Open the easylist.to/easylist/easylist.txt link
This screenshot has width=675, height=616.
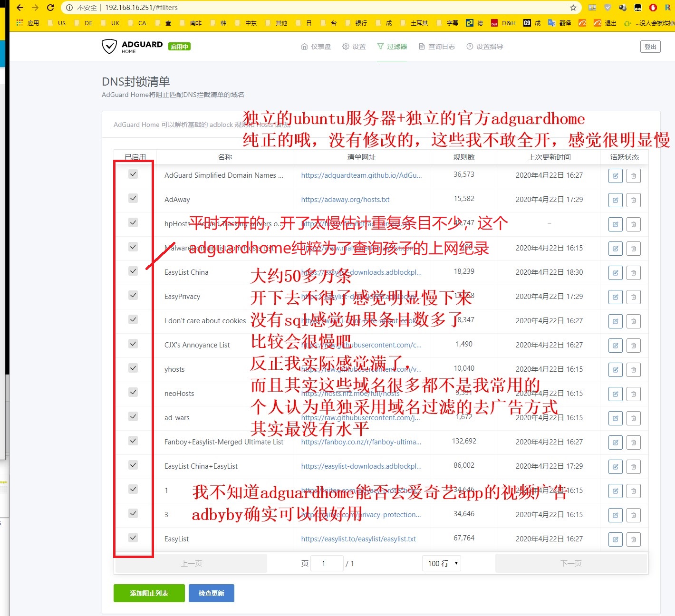[x=358, y=539]
